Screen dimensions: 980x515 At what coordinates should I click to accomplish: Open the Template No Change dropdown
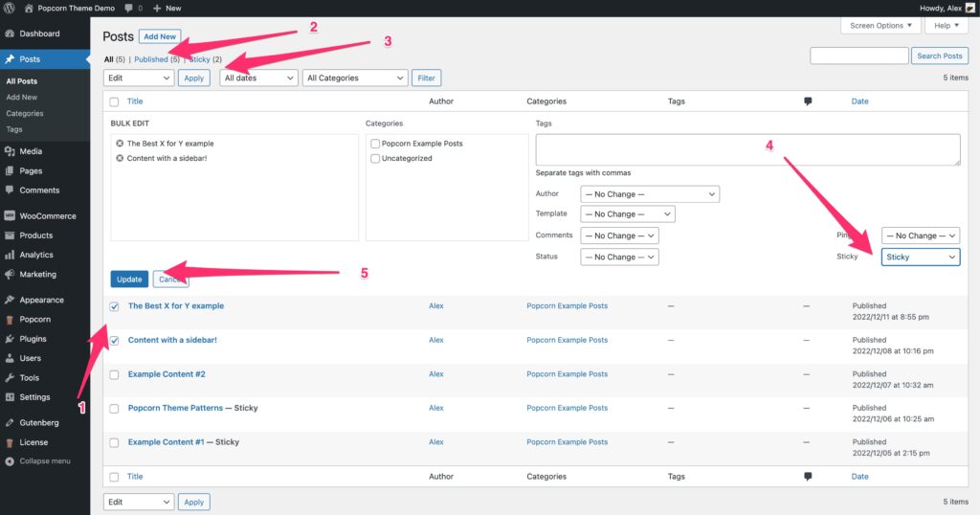pyautogui.click(x=628, y=214)
